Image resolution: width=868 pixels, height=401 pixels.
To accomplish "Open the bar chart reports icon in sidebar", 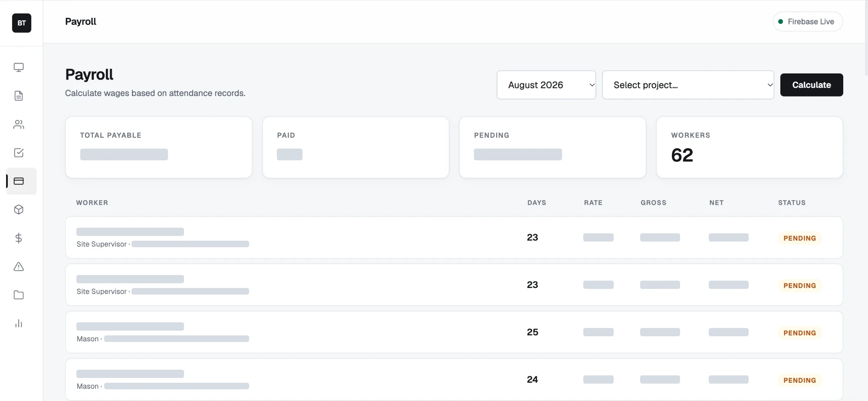I will (19, 323).
